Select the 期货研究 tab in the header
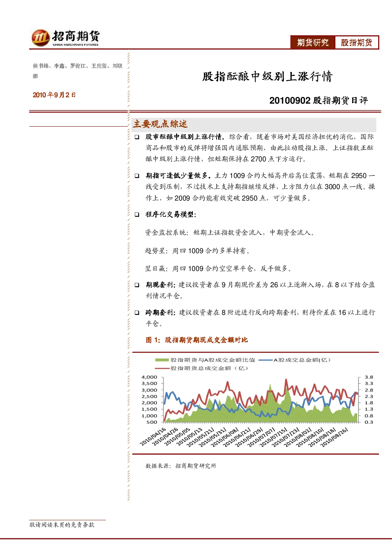 [313, 42]
